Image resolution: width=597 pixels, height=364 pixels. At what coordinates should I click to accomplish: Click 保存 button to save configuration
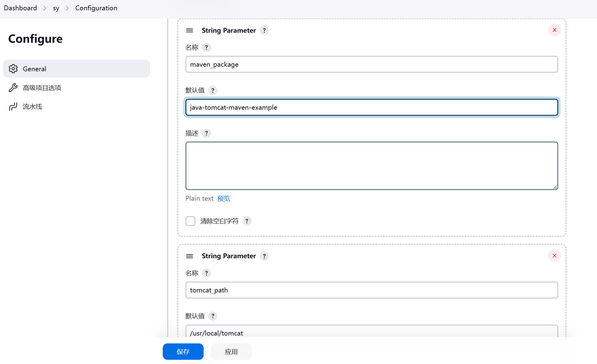pyautogui.click(x=183, y=352)
